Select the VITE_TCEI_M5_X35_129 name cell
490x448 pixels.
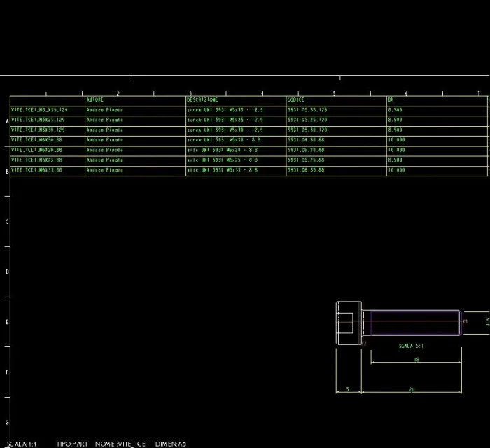pos(48,111)
